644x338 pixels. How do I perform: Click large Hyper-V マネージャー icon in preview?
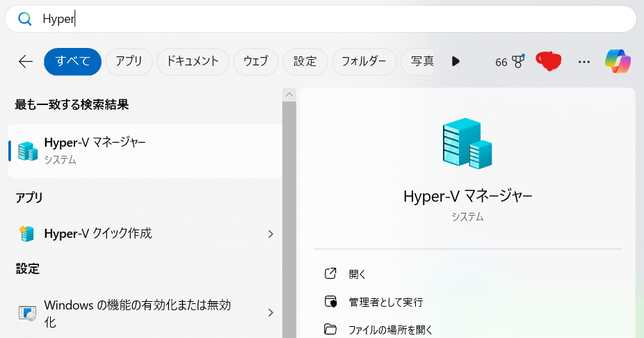tap(467, 143)
